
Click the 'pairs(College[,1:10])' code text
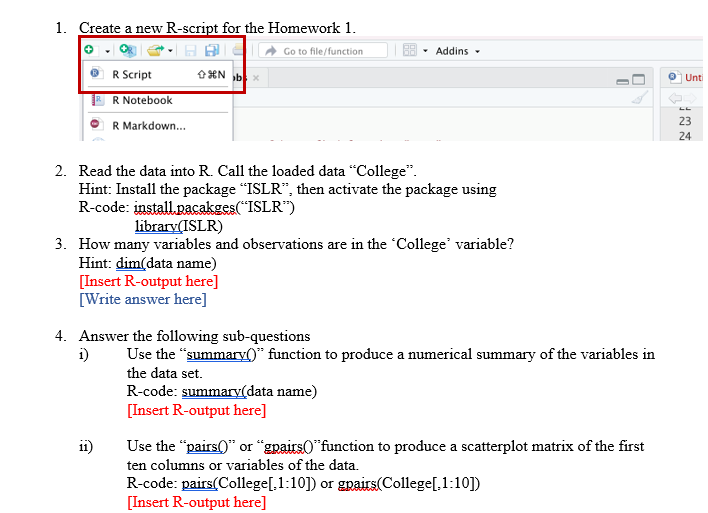tap(249, 483)
